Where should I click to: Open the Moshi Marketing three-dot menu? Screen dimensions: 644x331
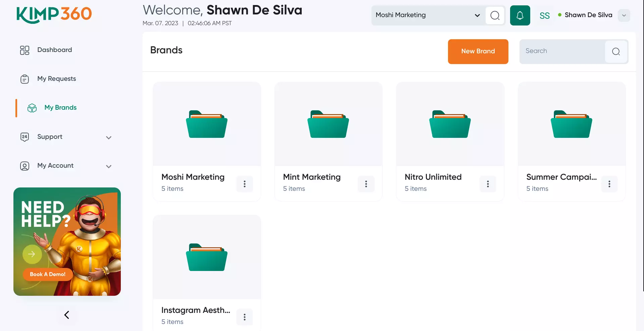(244, 184)
